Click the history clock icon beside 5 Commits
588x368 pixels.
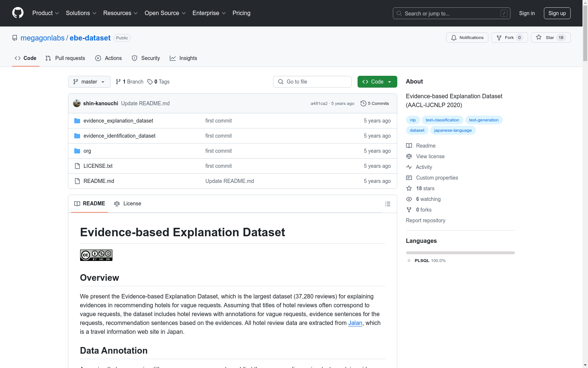tap(363, 103)
